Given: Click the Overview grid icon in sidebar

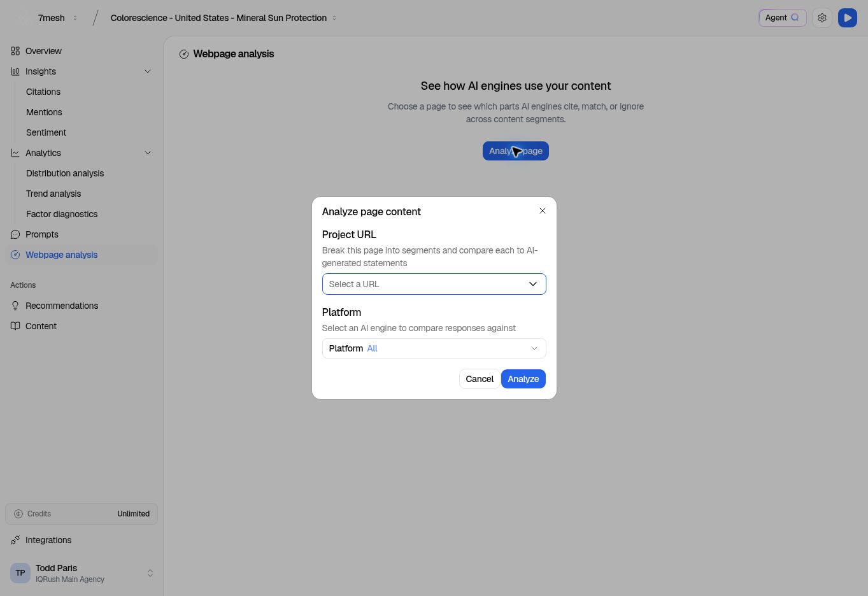Looking at the screenshot, I should pos(15,51).
